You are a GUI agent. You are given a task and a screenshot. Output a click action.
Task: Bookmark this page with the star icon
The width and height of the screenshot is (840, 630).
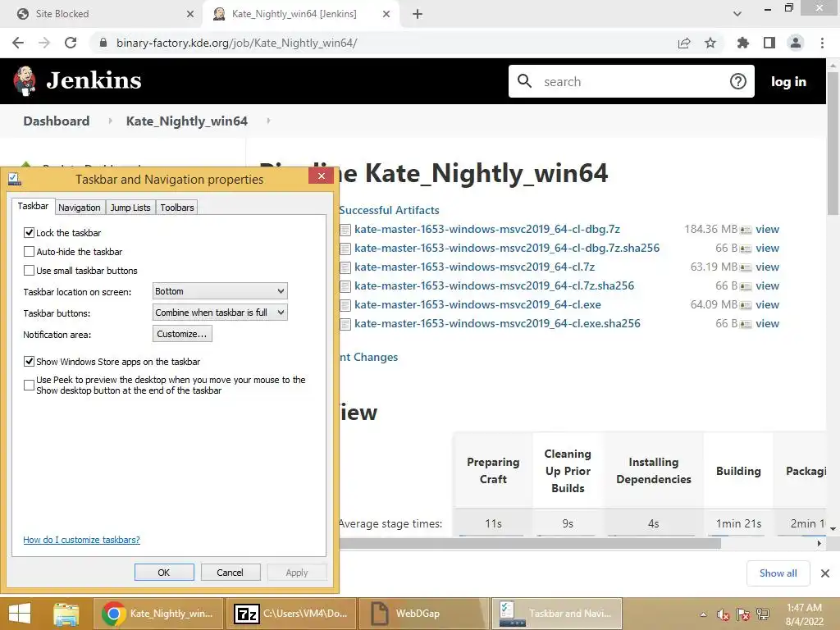point(710,43)
